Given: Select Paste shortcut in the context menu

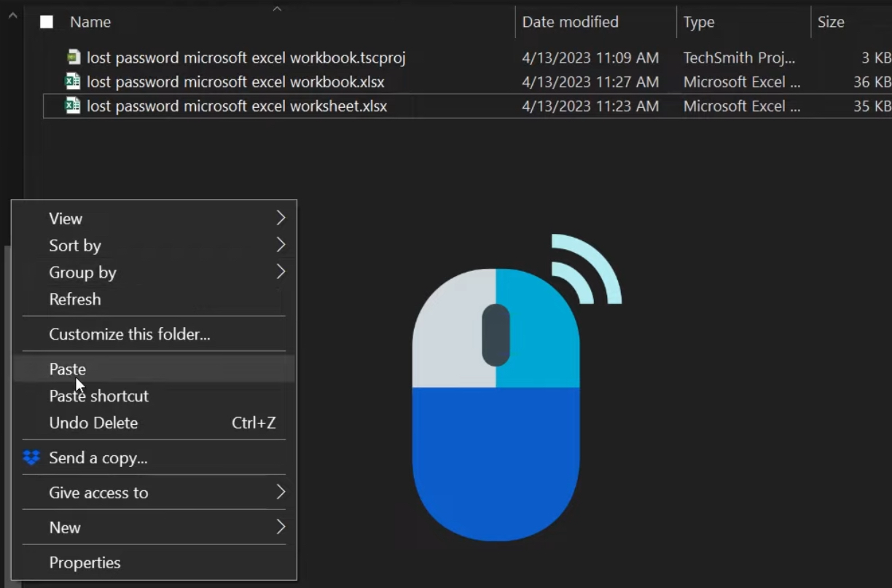Looking at the screenshot, I should [154, 396].
